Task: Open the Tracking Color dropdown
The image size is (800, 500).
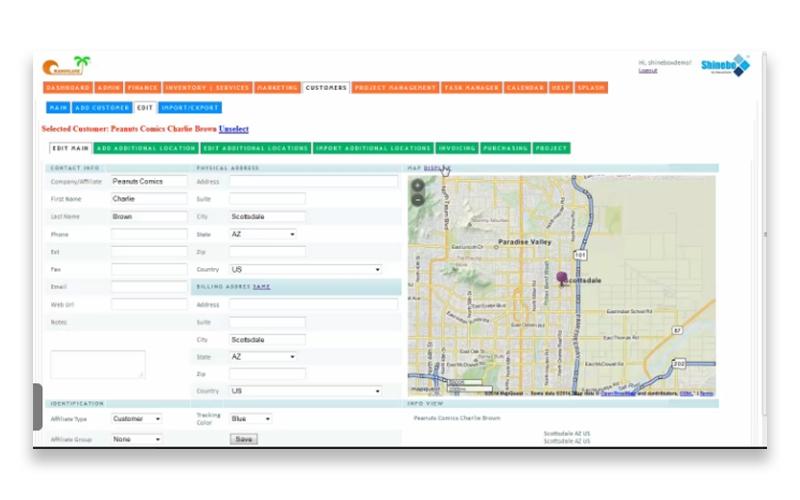Action: click(251, 419)
